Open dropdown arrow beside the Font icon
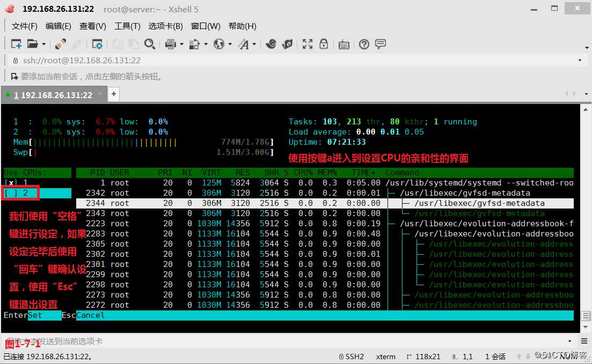 (254, 44)
